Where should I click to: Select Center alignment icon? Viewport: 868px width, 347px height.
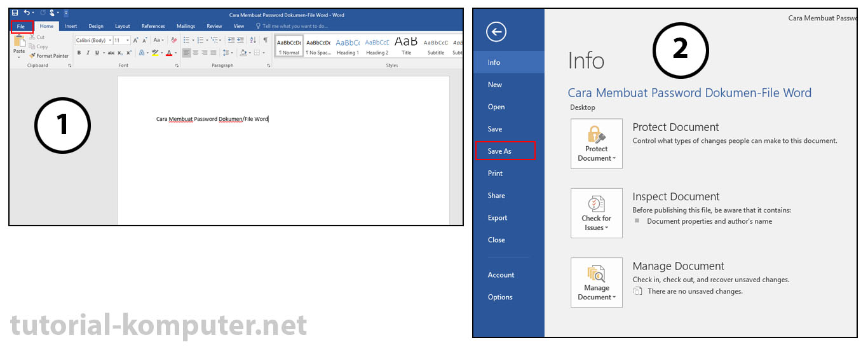click(x=196, y=53)
